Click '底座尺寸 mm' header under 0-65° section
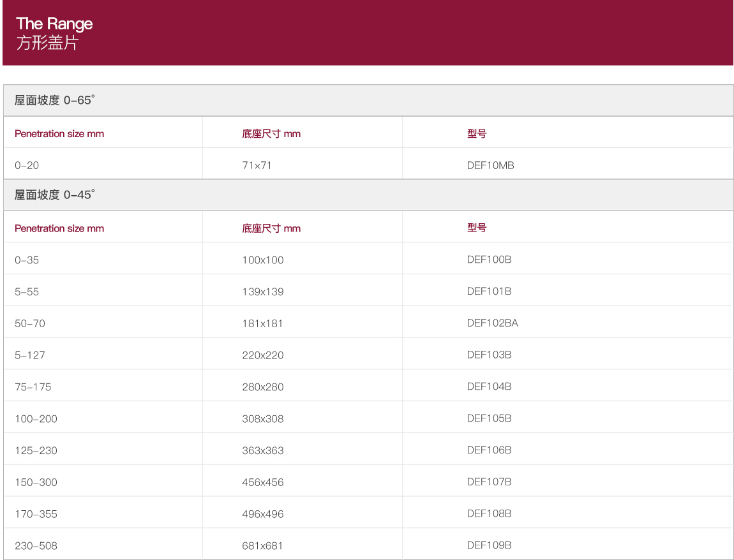The height and width of the screenshot is (560, 734). coord(271,134)
